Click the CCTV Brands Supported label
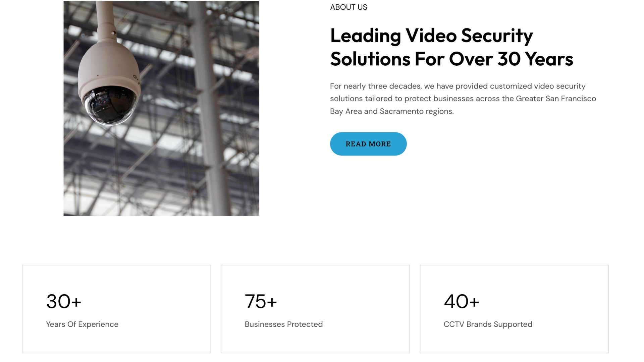This screenshot has width=644, height=362. pyautogui.click(x=488, y=324)
